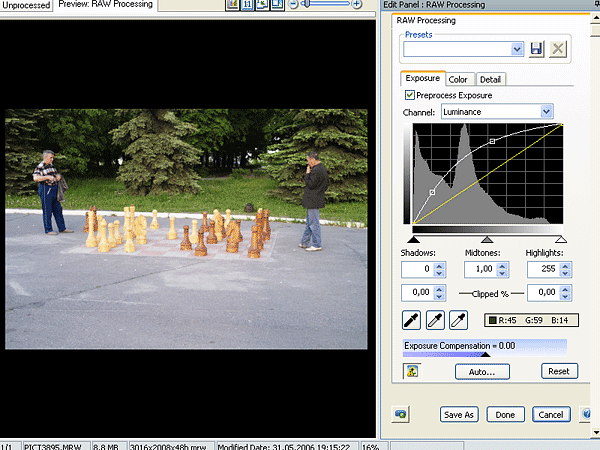Increase the Highlights value with spinner arrows

click(x=566, y=265)
